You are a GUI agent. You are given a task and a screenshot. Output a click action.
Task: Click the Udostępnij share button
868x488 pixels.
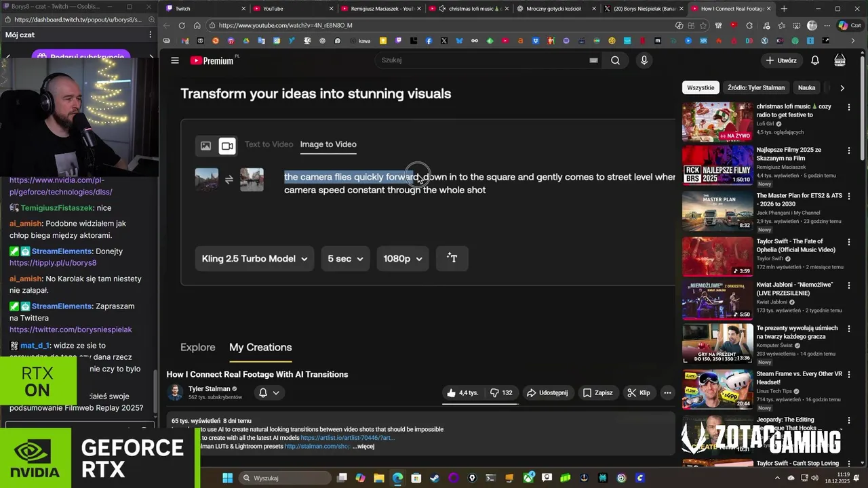[547, 392]
